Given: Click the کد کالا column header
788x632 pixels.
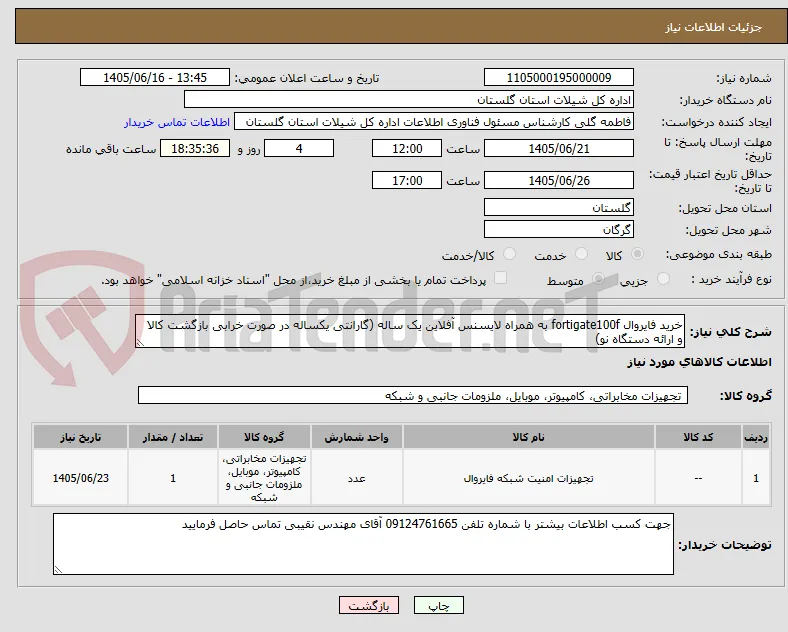Looking at the screenshot, I should pyautogui.click(x=698, y=437).
